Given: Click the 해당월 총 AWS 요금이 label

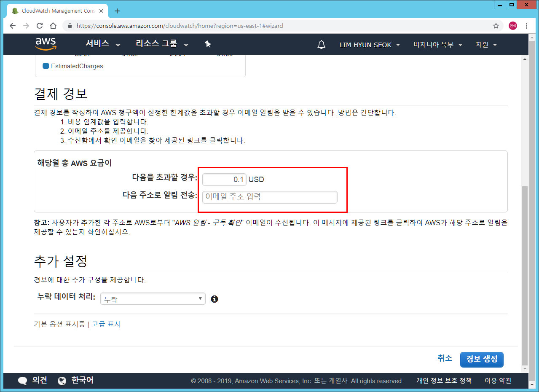Looking at the screenshot, I should [x=75, y=163].
